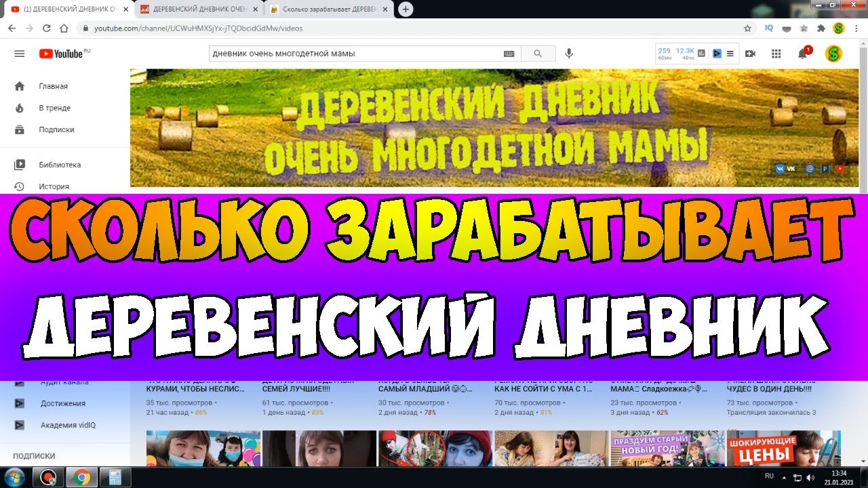Click the screen recorder taskbar icon
868x488 pixels.
tap(48, 477)
